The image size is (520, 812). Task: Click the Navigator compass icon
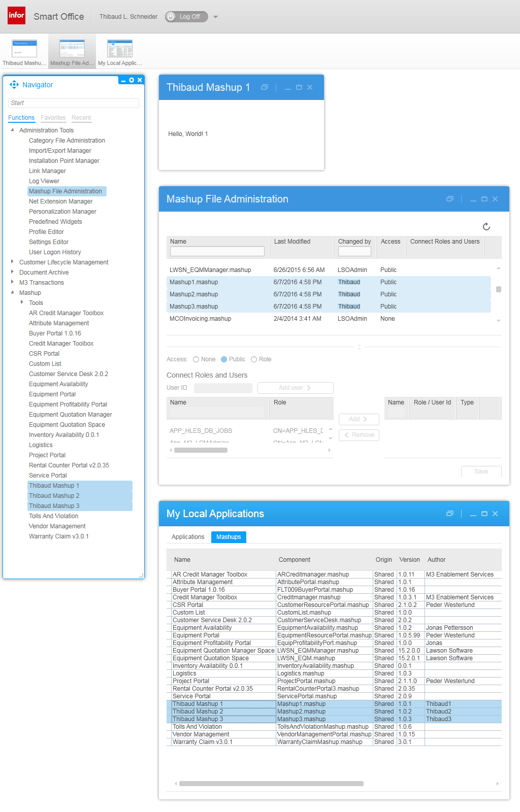tap(14, 85)
